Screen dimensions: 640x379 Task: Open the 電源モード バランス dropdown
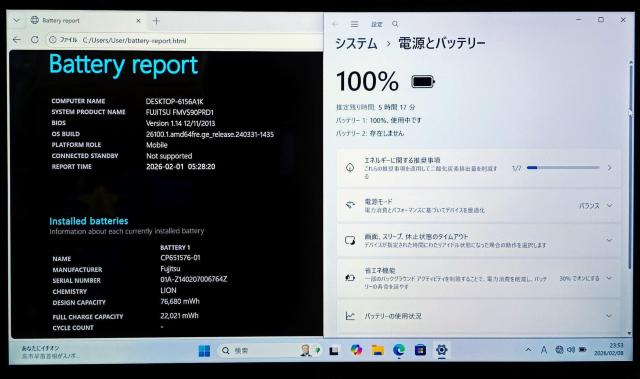click(596, 206)
